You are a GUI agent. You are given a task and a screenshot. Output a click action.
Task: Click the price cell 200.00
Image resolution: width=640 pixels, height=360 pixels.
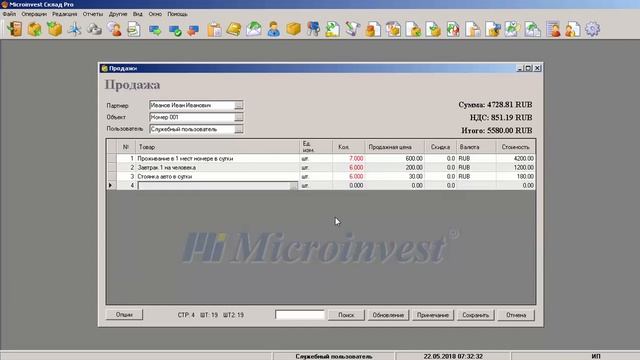click(x=394, y=167)
